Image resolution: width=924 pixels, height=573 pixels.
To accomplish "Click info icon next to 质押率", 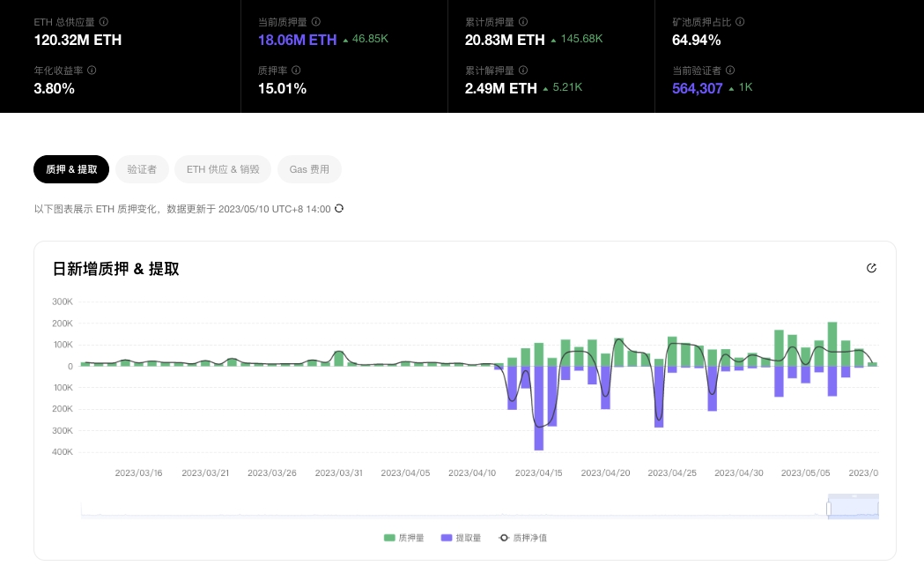I will tap(296, 70).
